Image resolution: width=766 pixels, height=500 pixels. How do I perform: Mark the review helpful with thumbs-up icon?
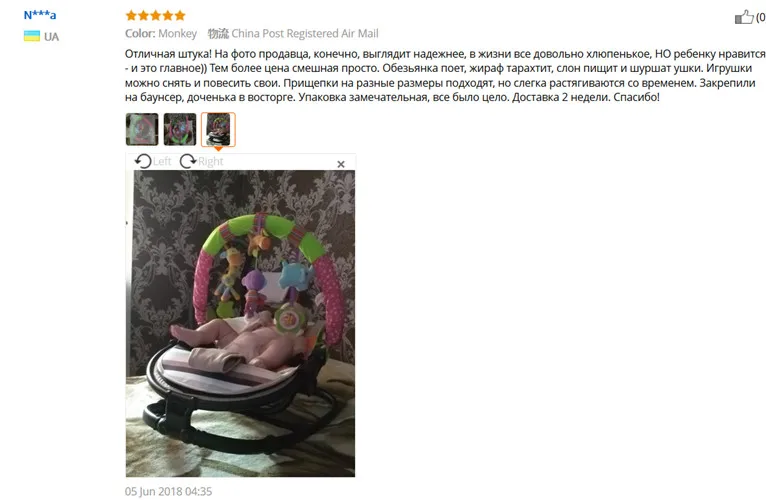(x=744, y=17)
